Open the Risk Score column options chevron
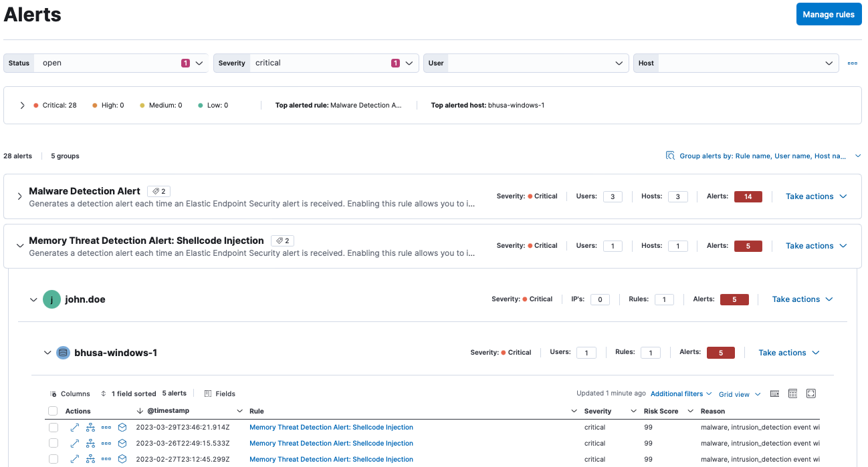868x467 pixels. click(691, 411)
